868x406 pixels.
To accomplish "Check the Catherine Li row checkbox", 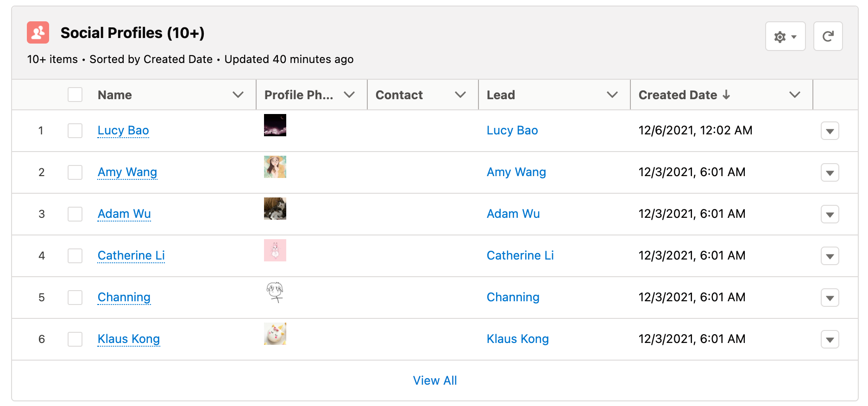I will pyautogui.click(x=75, y=256).
